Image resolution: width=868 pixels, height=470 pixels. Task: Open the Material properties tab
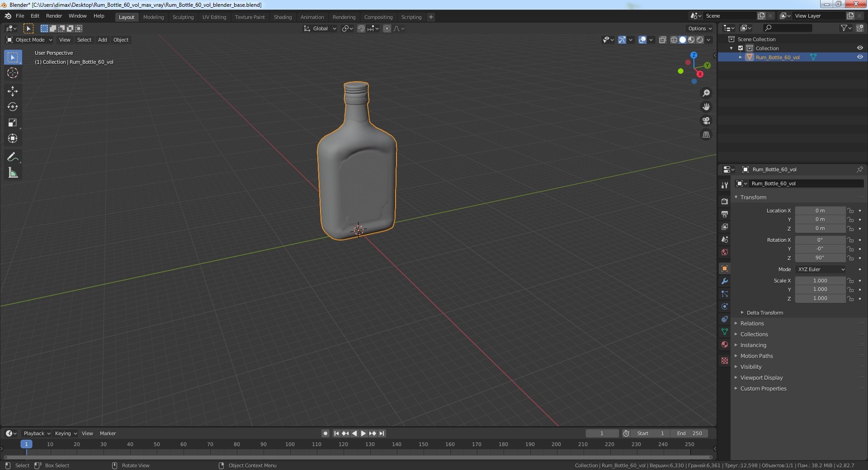pyautogui.click(x=725, y=344)
